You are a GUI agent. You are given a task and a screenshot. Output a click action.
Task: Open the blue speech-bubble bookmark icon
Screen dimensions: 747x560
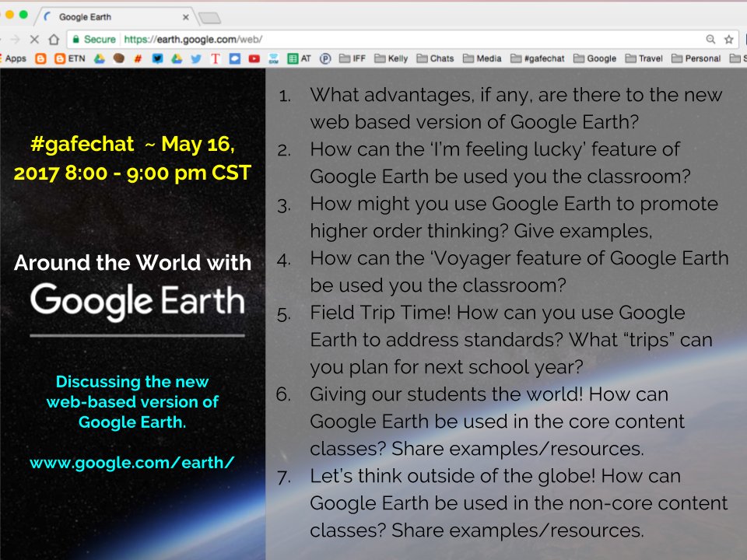pos(234,58)
